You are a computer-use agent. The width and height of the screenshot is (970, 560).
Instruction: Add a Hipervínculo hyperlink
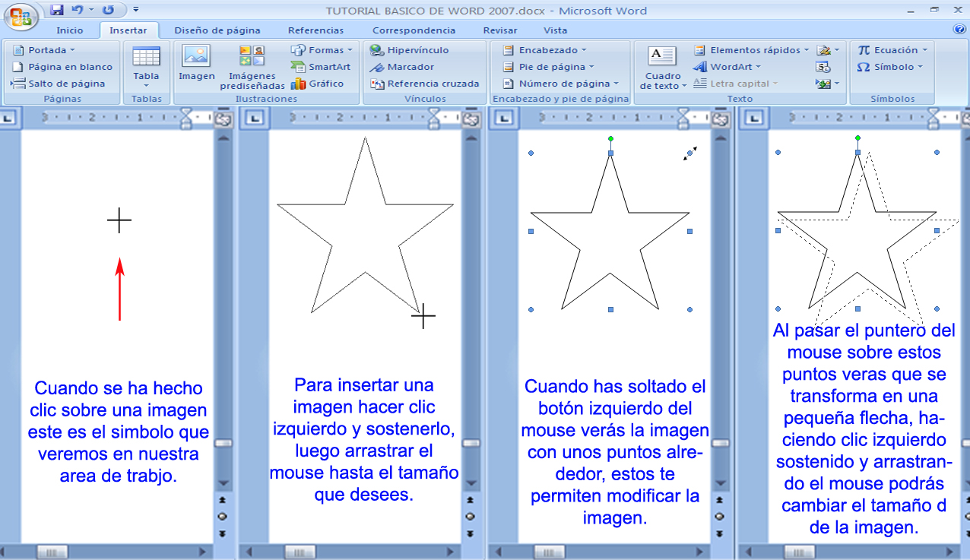[410, 49]
